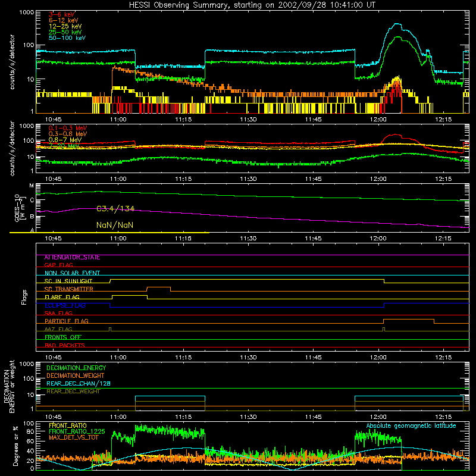Click the red 3-6 keV legend label
This screenshot has width=476, height=476.
click(62, 14)
